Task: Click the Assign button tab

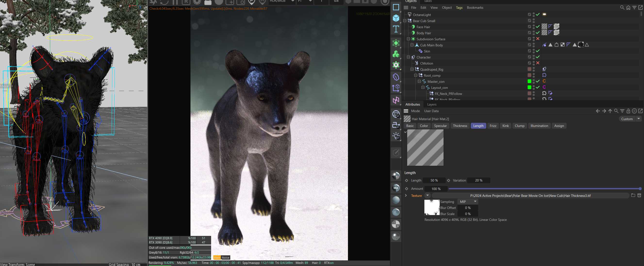Action: (559, 126)
